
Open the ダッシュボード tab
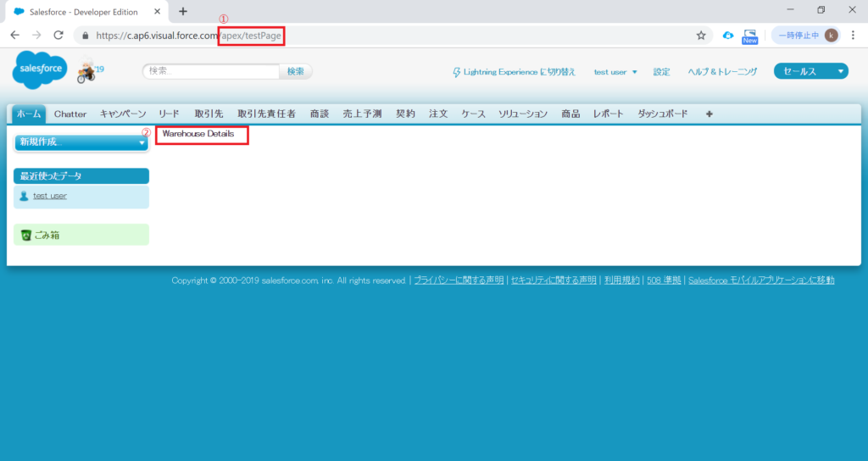(x=665, y=114)
